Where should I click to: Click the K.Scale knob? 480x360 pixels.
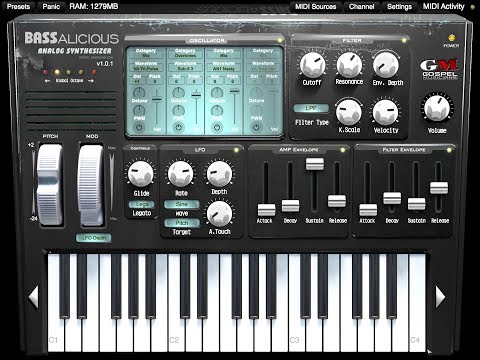tap(349, 112)
